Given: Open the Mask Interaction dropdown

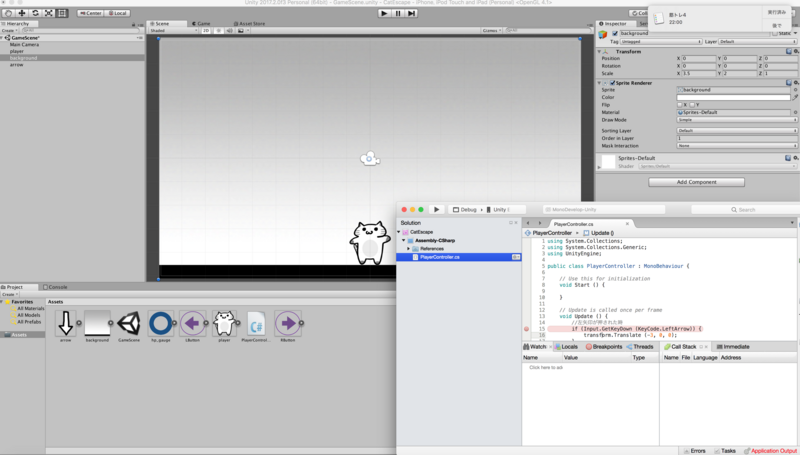Looking at the screenshot, I should click(737, 146).
